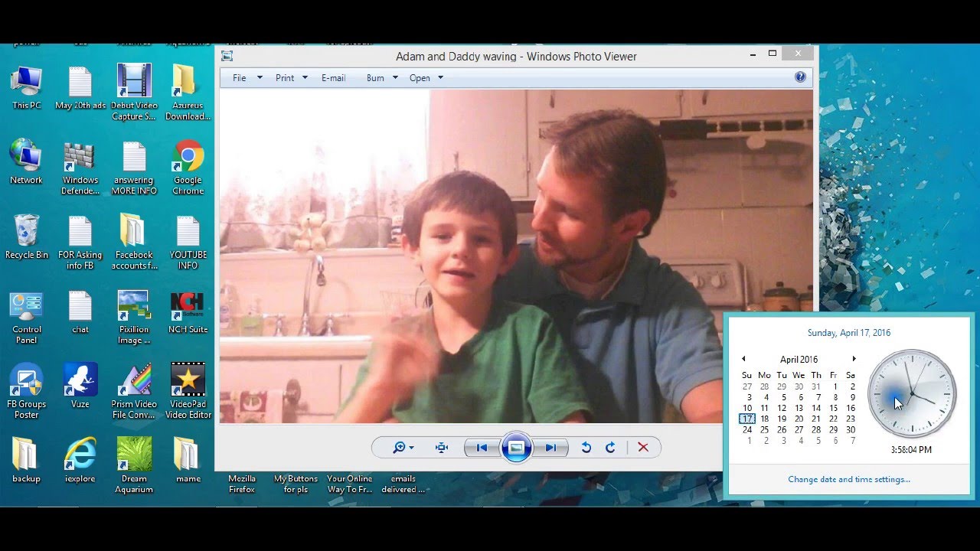
Task: Go to next month in calendar
Action: (x=854, y=359)
